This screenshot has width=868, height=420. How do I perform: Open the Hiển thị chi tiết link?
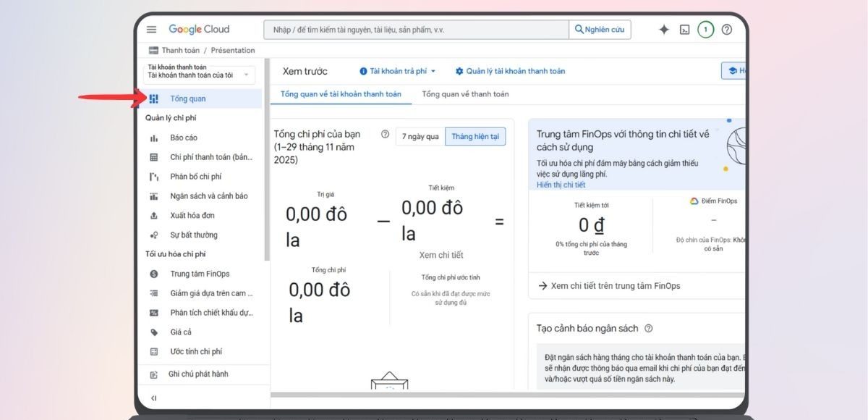click(561, 185)
